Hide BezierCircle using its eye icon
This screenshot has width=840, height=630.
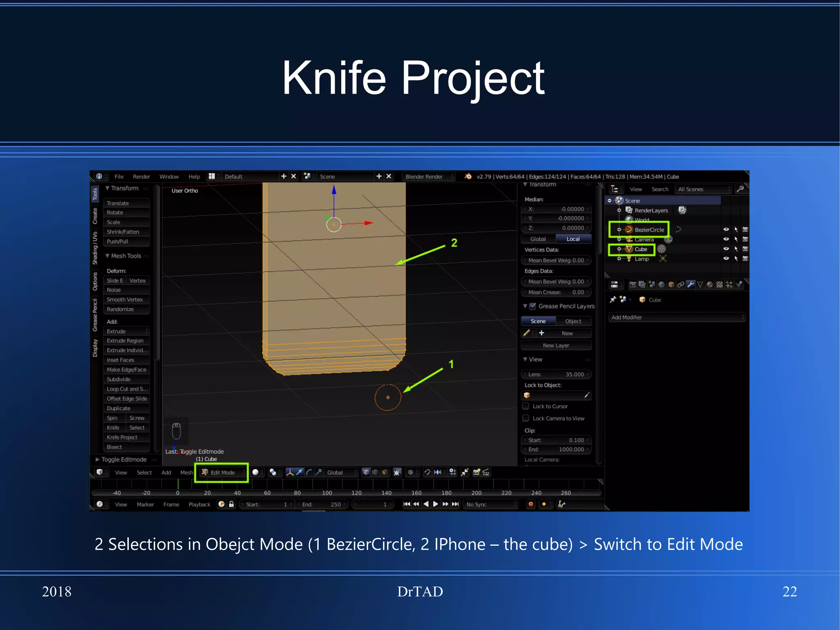pyautogui.click(x=726, y=229)
